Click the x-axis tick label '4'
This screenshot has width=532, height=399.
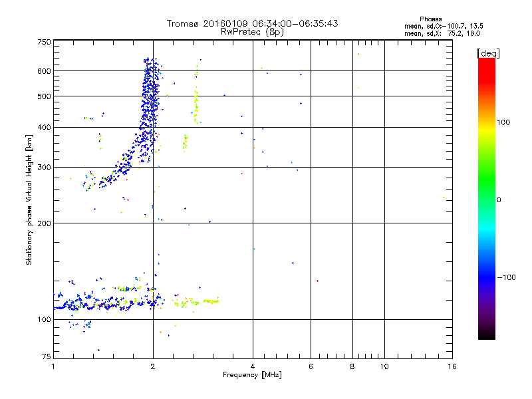click(253, 366)
